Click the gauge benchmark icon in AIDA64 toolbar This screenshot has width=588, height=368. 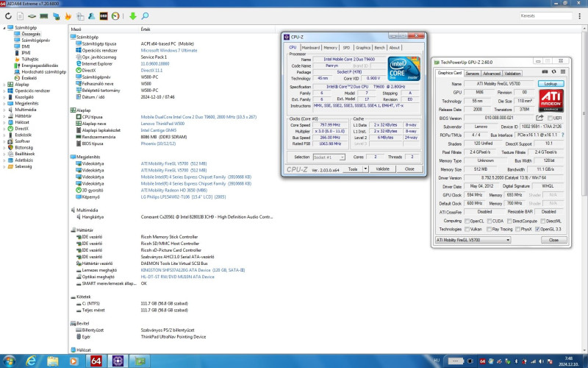click(x=115, y=16)
